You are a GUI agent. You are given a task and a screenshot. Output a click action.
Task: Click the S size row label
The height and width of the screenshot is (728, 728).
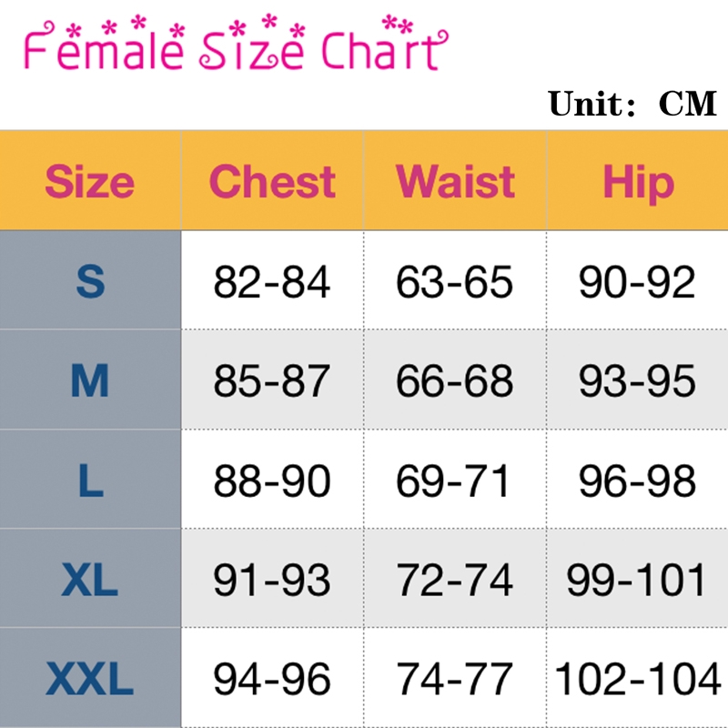click(90, 282)
